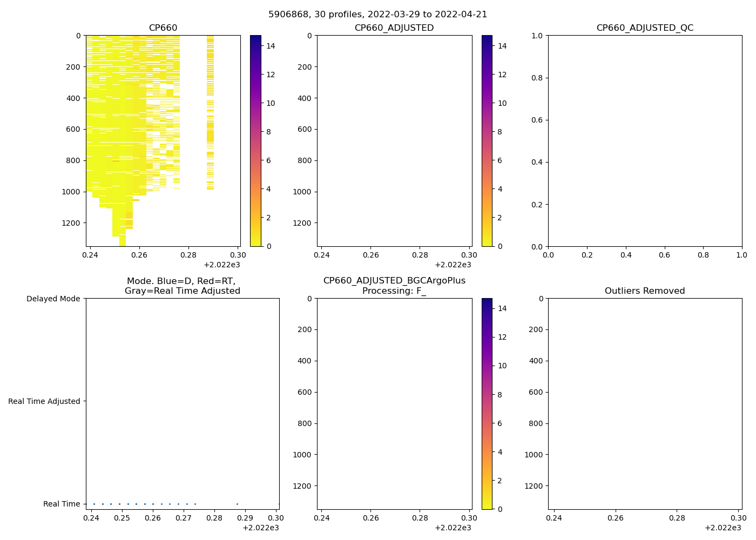Click inside the empty Outliers Removed plot area
Viewport: 756px width, 540px height.
coord(645,403)
